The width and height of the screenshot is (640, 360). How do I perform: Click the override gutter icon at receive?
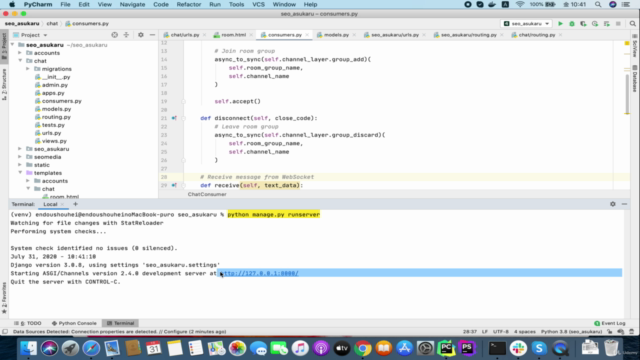point(174,185)
